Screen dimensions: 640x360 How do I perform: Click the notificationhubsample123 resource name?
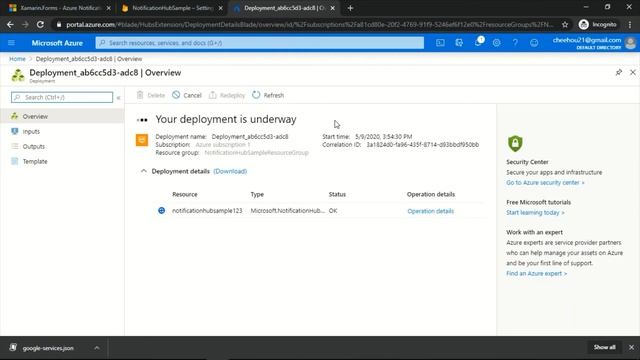pyautogui.click(x=207, y=211)
